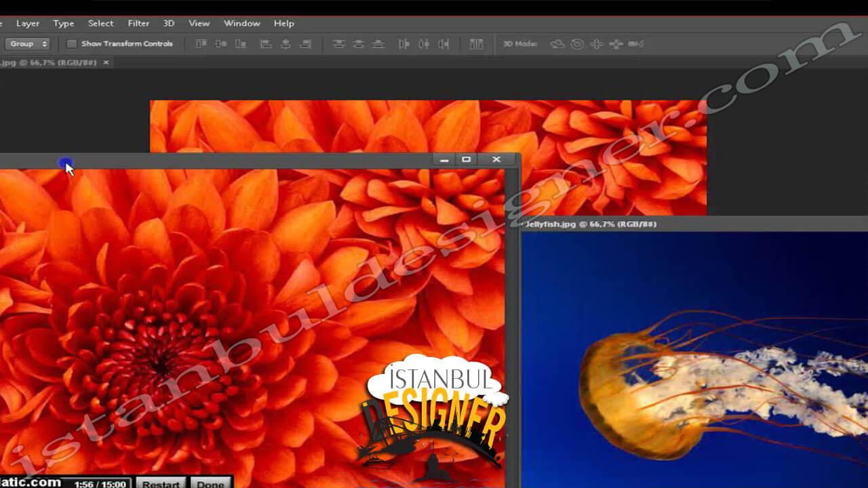Open the 3D menu

169,23
